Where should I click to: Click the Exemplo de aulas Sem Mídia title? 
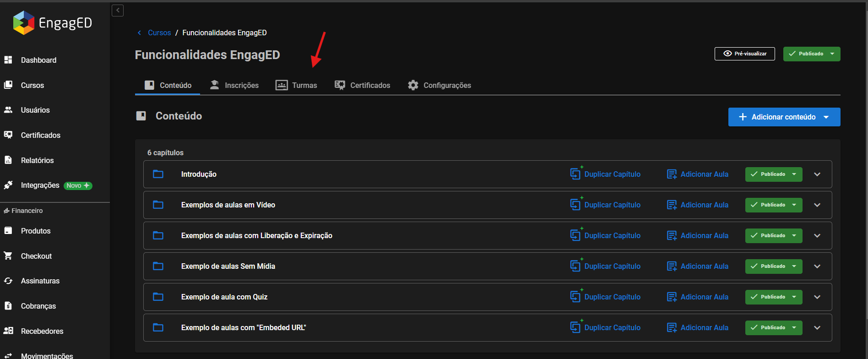coord(228,266)
